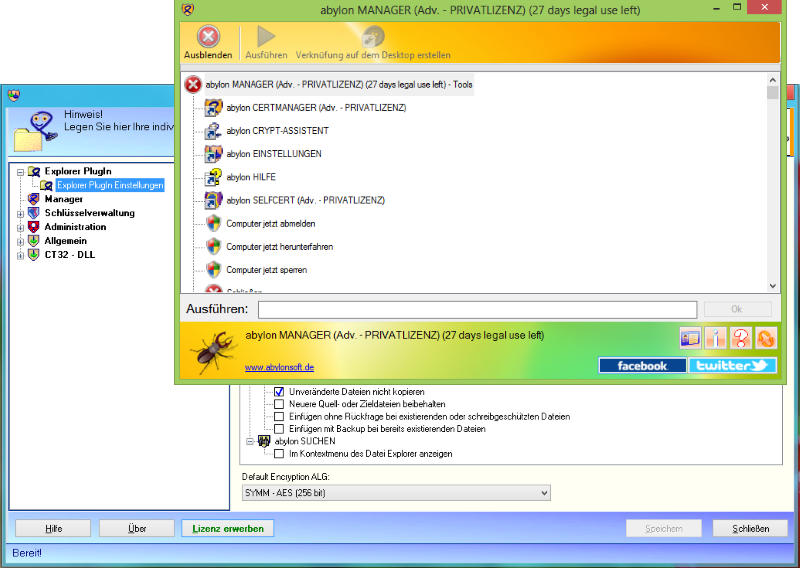
Task: Click the Computer jetzt sperren shield icon
Action: pos(213,269)
